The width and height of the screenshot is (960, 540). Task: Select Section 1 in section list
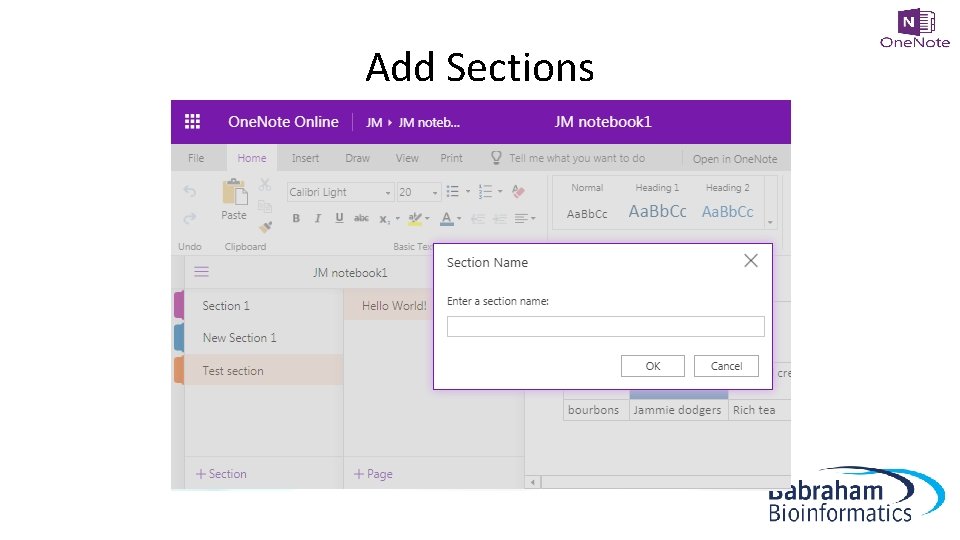263,306
